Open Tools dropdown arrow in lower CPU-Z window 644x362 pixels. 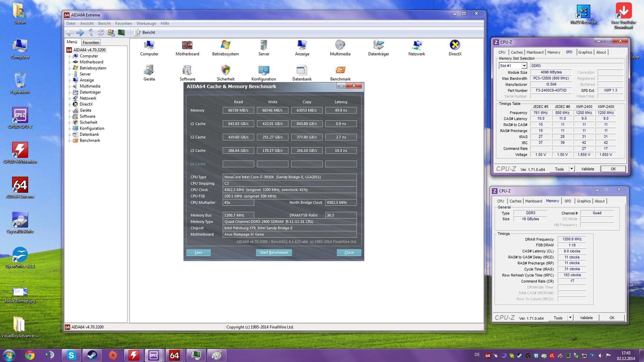tap(570, 318)
